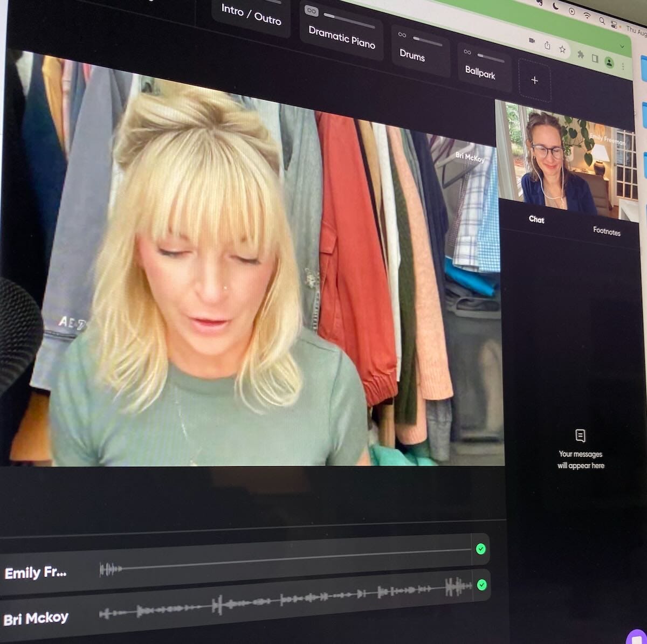Click the green checkmark on Bri Mckoy's track
This screenshot has height=644, width=647.
(482, 585)
